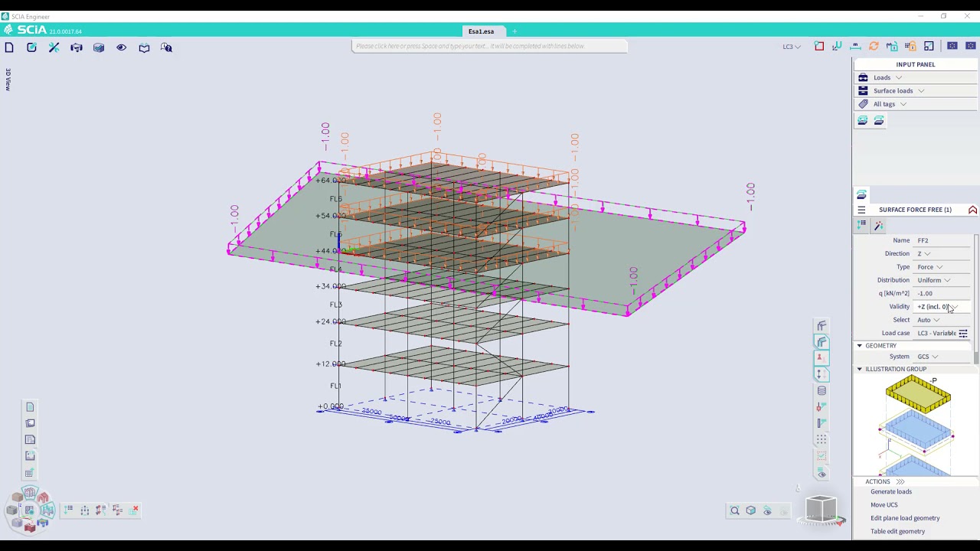980x551 pixels.
Task: Click the red pin icon on Surface Force header
Action: [972, 210]
